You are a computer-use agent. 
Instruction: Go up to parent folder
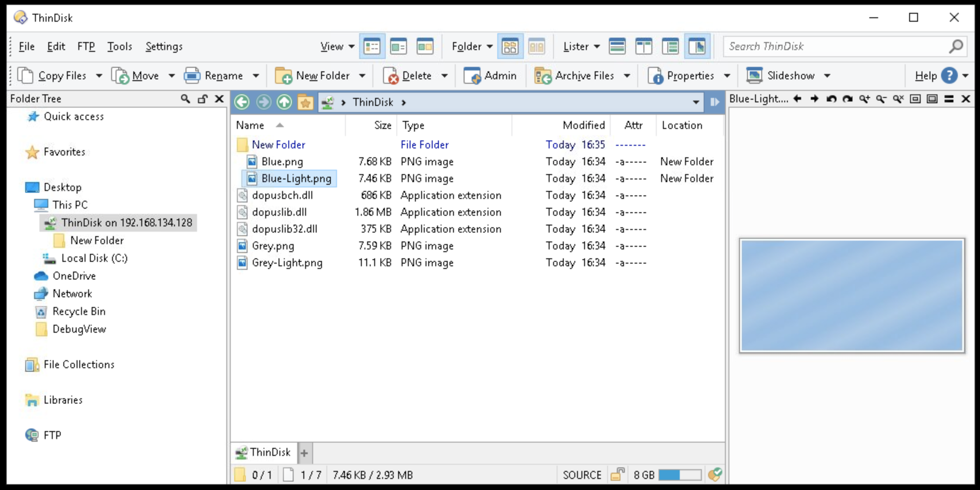(x=285, y=102)
